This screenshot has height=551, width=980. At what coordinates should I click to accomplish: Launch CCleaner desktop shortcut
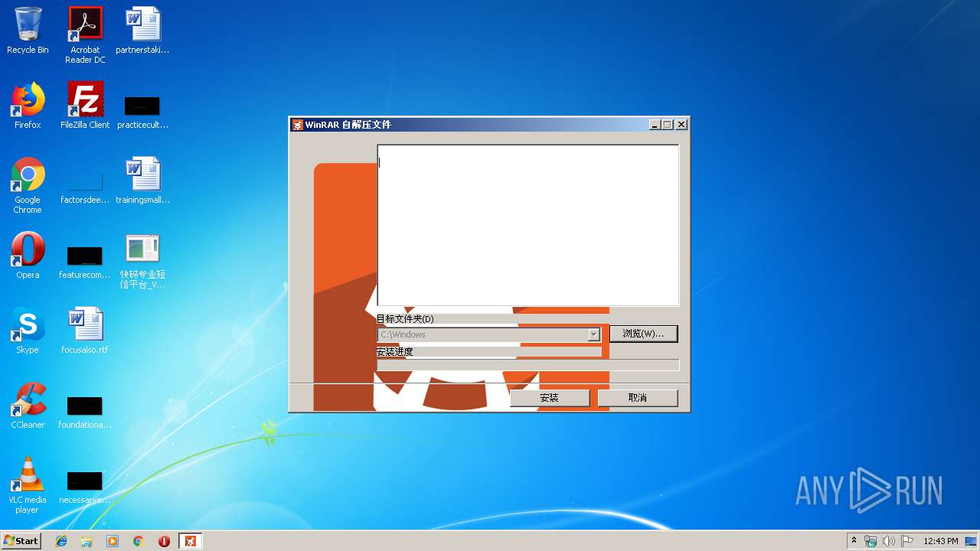tap(28, 406)
